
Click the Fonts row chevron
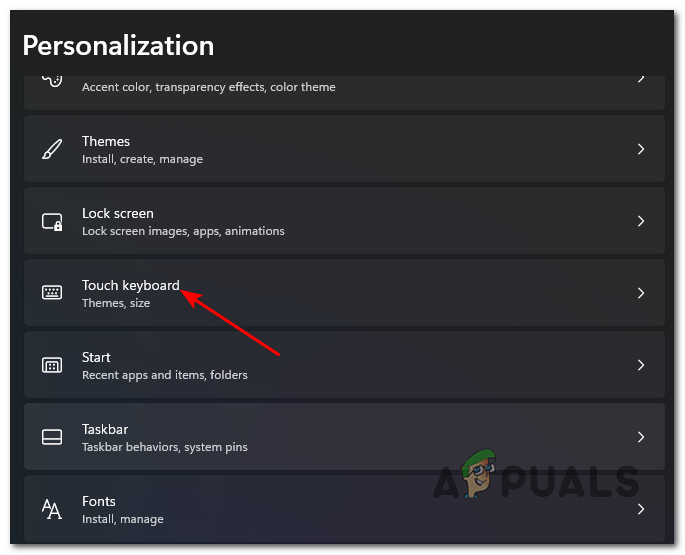pos(641,509)
